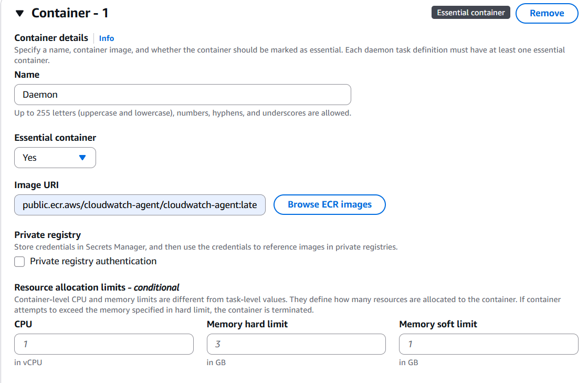
Task: Focus the Memory soft limit input
Action: 488,344
